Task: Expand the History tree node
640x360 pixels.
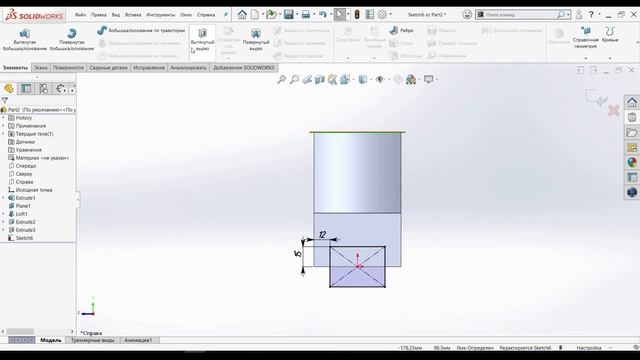Action: [4, 118]
